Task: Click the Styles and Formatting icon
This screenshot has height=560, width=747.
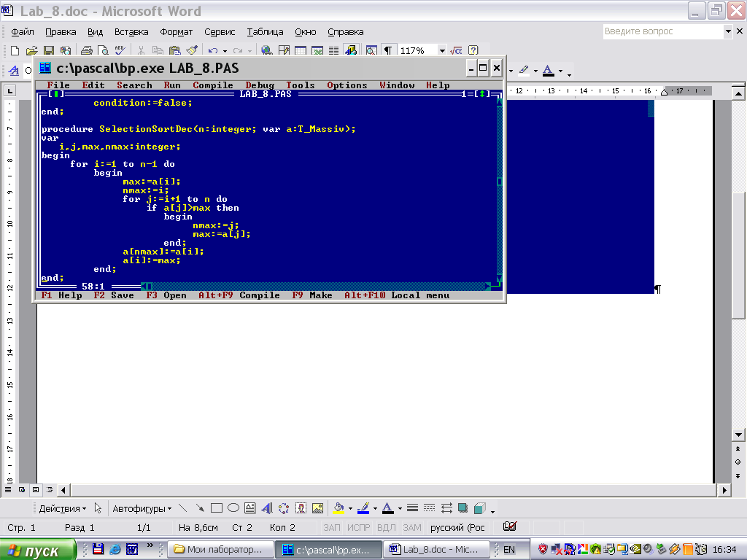Action: (14, 71)
